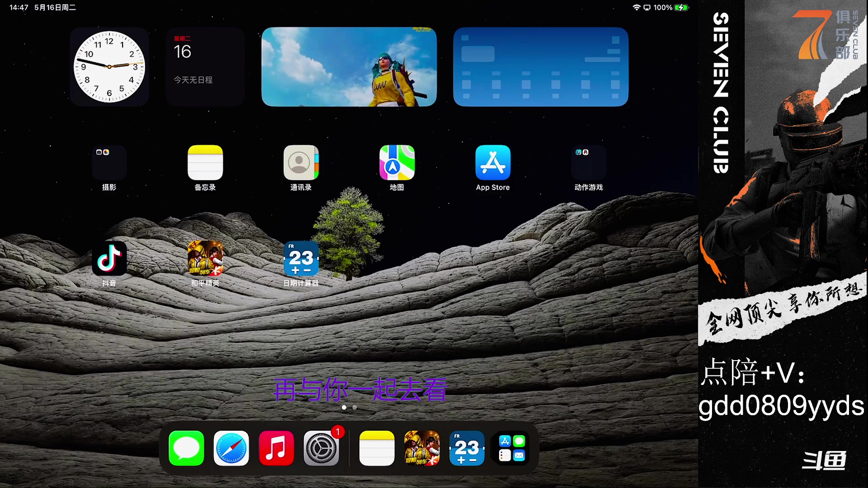Select the first home screen page dot
This screenshot has width=868, height=488.
pos(344,408)
